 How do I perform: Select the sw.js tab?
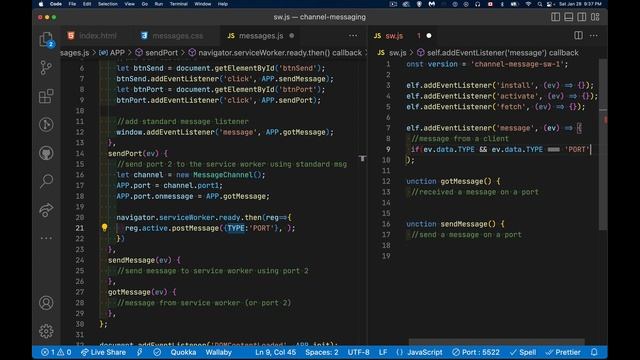click(394, 36)
